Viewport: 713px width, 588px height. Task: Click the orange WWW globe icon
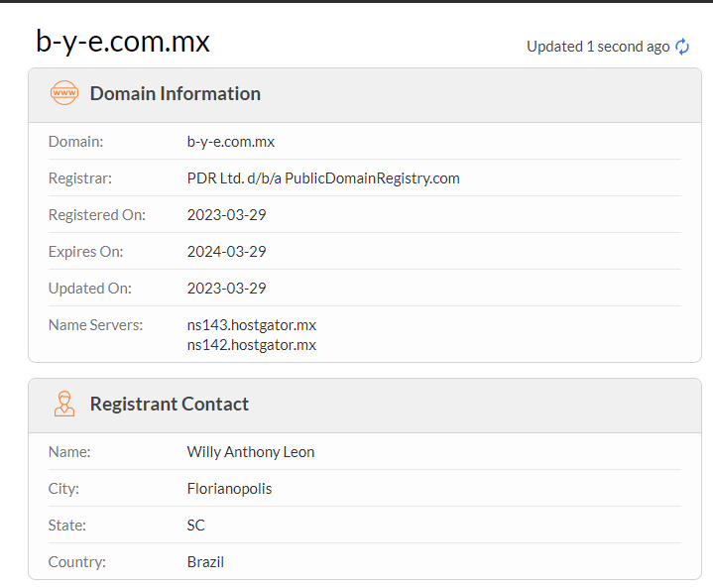[x=63, y=94]
